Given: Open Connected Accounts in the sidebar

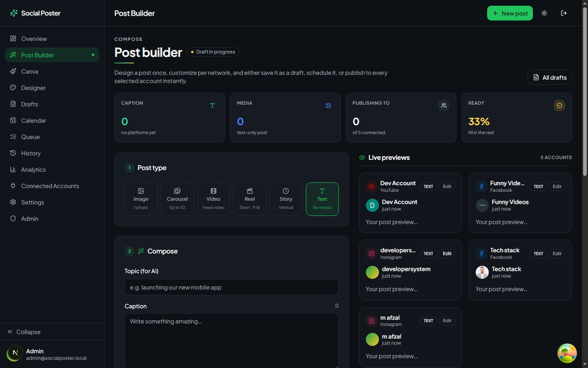Looking at the screenshot, I should click(52, 186).
